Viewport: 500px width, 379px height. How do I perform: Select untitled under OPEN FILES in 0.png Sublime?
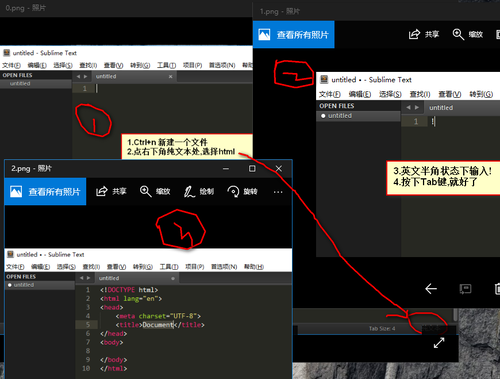(36, 83)
